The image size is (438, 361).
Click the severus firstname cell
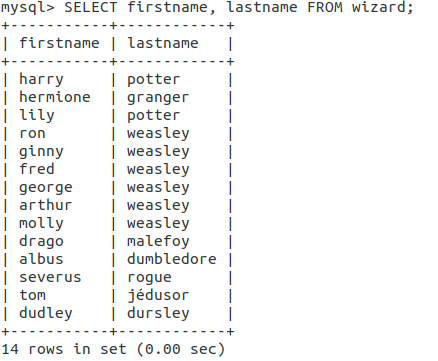(x=50, y=278)
